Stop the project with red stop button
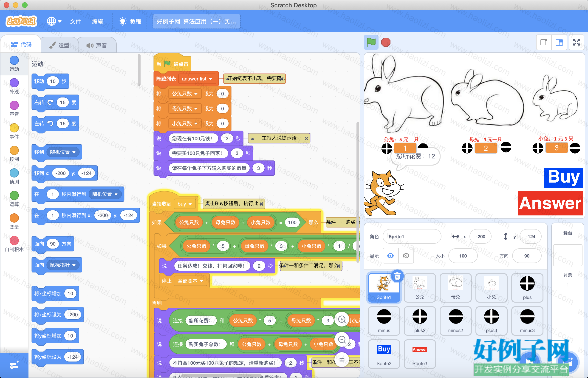The width and height of the screenshot is (588, 378). point(386,42)
